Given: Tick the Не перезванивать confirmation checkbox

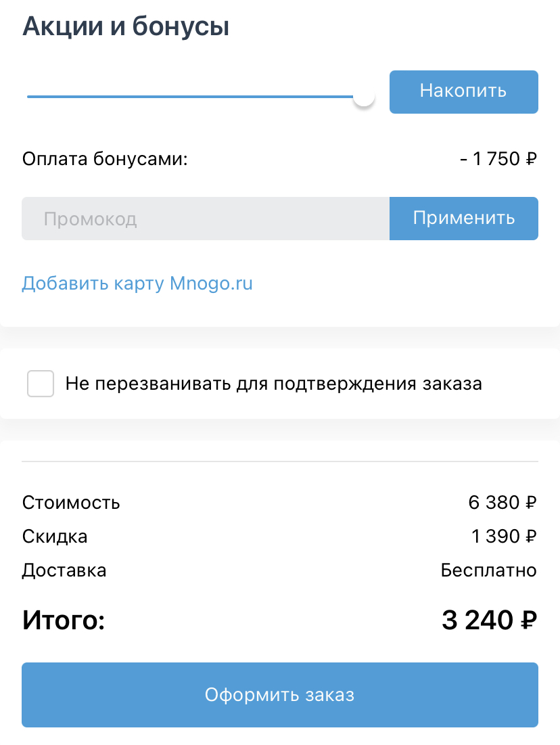Looking at the screenshot, I should (x=41, y=384).
